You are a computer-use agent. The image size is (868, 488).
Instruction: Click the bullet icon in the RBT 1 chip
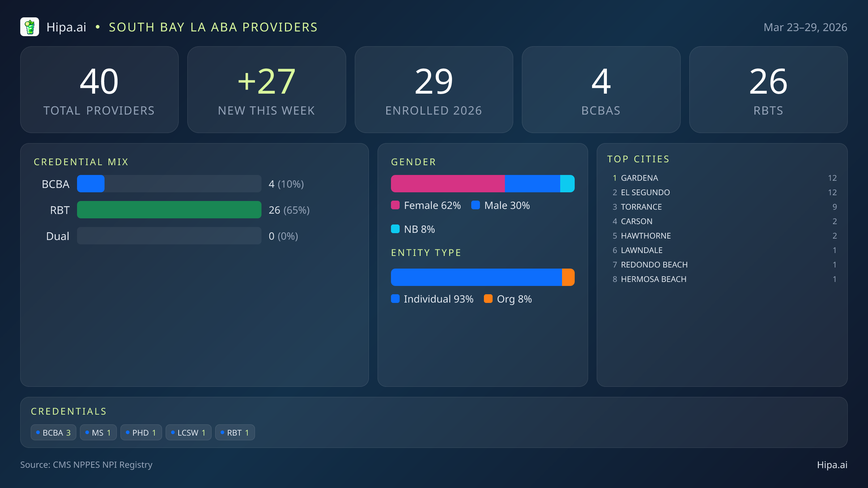222,432
